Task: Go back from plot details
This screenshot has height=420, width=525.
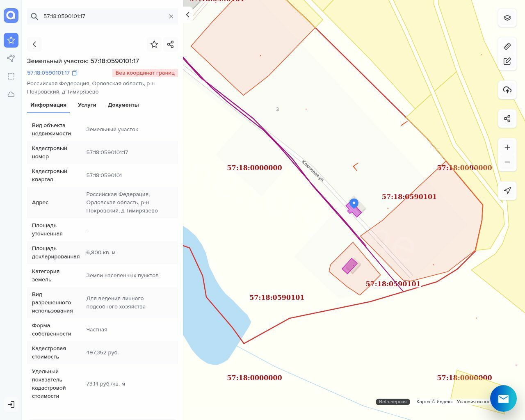Action: tap(34, 44)
